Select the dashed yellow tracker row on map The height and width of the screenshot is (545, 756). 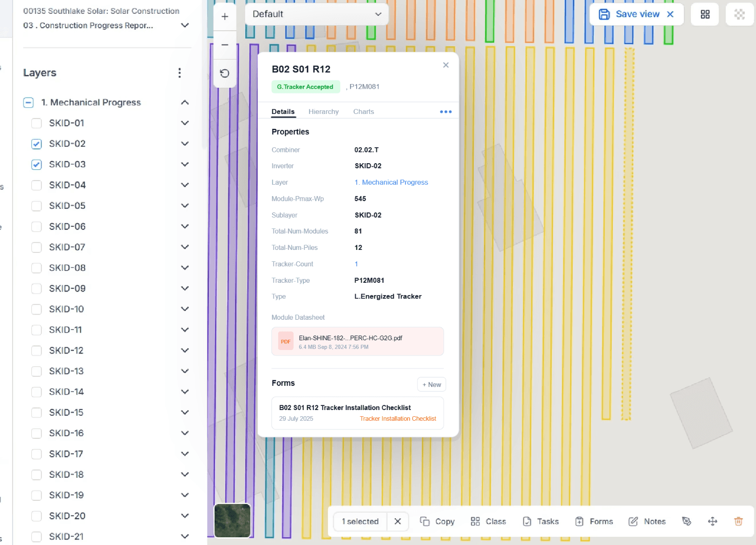pyautogui.click(x=628, y=233)
